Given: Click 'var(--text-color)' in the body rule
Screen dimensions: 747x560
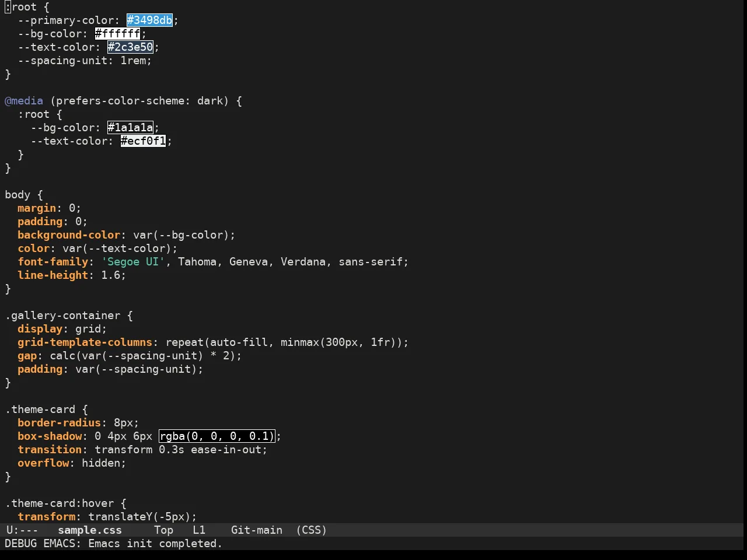Looking at the screenshot, I should (117, 249).
